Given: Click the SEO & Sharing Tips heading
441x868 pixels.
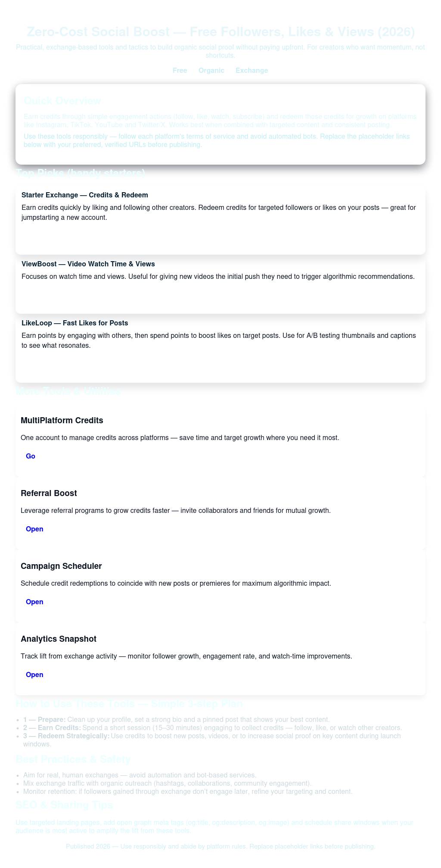Looking at the screenshot, I should coord(64,805).
